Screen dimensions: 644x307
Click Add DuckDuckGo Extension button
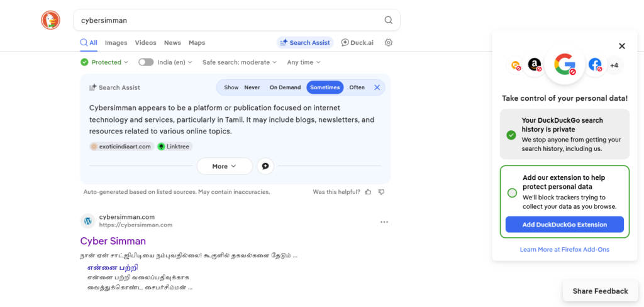(564, 225)
